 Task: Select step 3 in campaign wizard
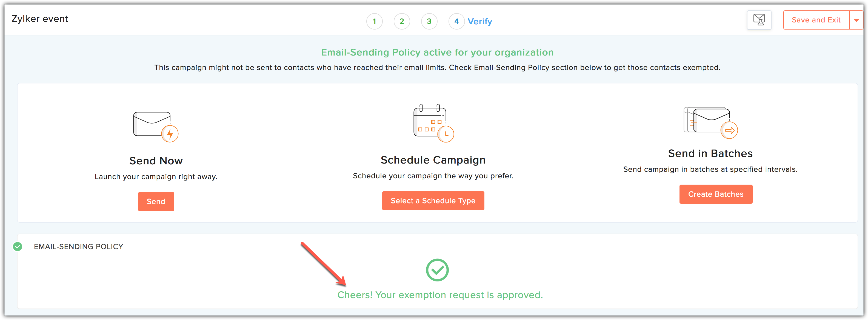[x=430, y=21]
